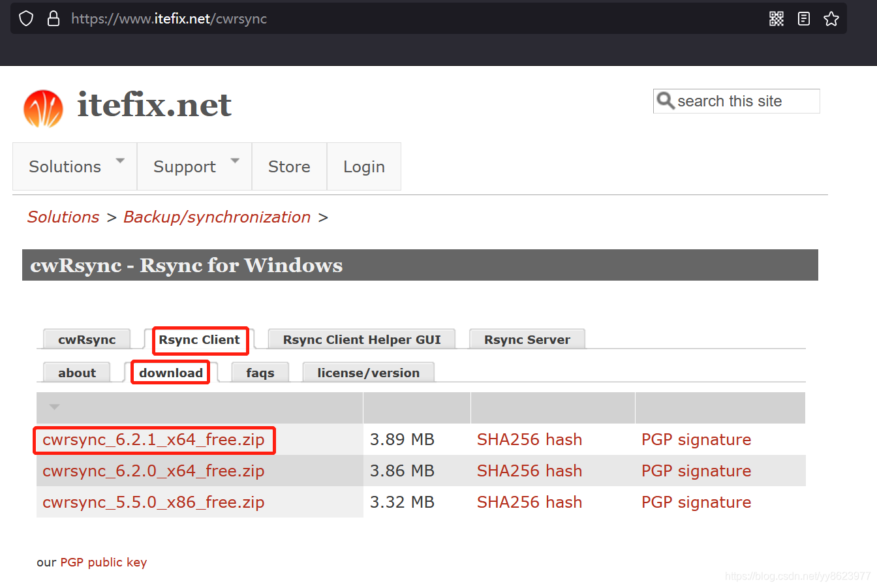Click the Login menu item

(363, 166)
